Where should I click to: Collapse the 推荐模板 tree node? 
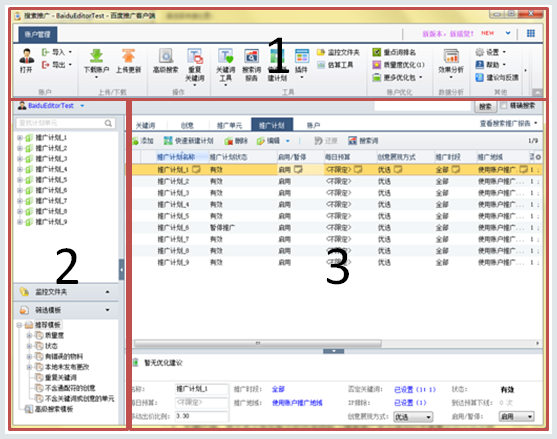[x=20, y=325]
